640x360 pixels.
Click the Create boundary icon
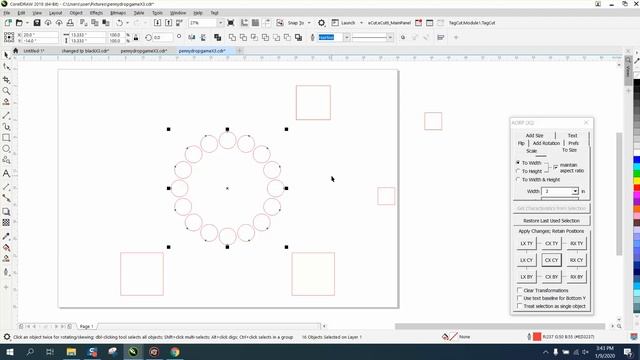pos(298,38)
